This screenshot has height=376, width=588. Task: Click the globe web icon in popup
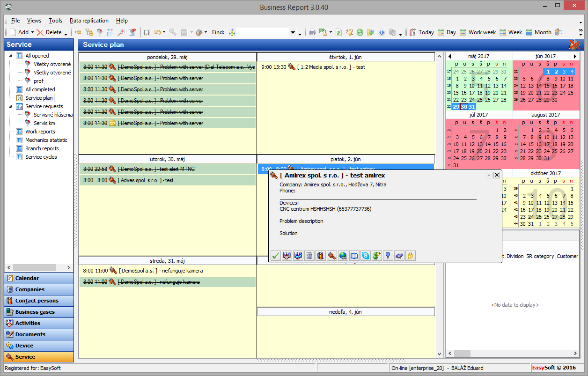[x=343, y=256]
